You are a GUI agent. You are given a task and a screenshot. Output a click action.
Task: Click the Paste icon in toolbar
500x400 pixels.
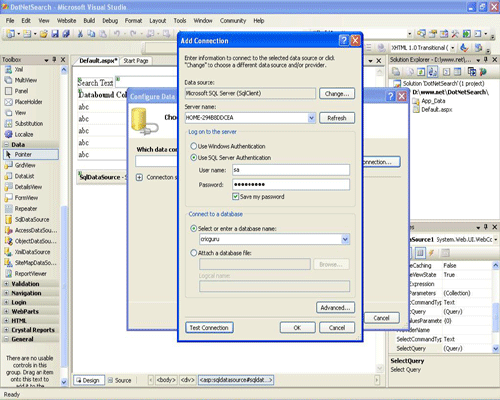[103, 33]
